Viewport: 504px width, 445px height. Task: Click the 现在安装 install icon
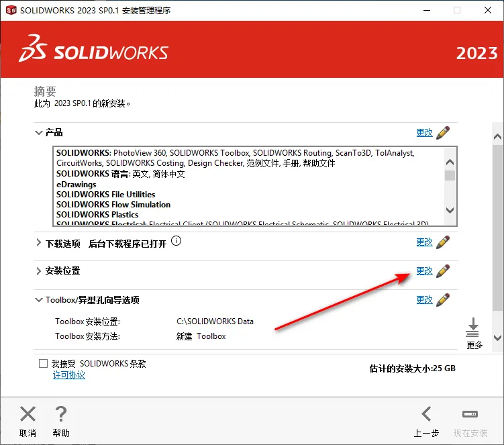(x=470, y=414)
